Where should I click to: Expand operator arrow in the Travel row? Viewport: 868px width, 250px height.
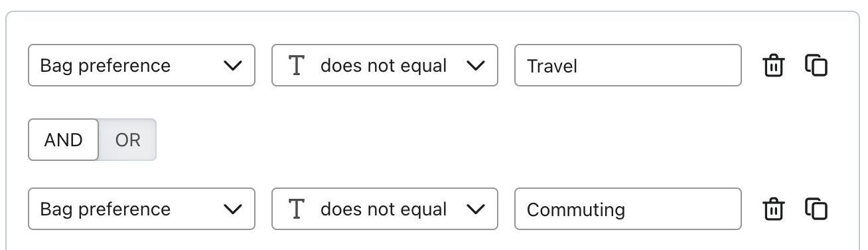[475, 66]
